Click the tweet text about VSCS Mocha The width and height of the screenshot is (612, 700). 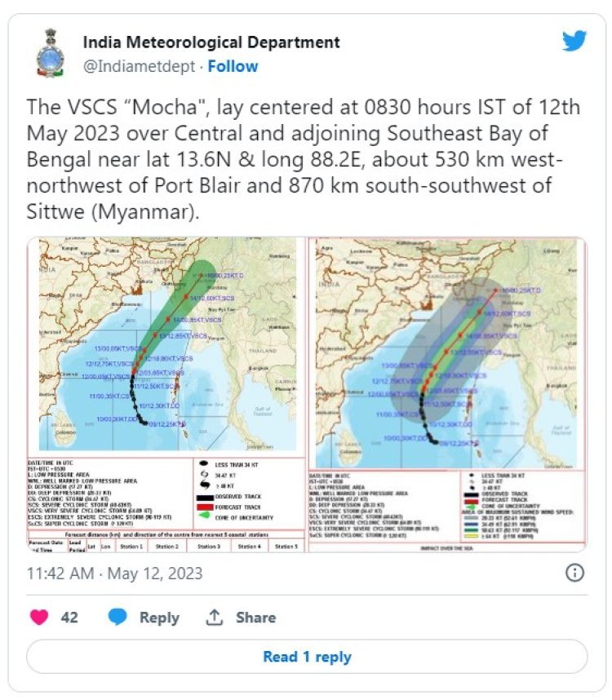[304, 159]
